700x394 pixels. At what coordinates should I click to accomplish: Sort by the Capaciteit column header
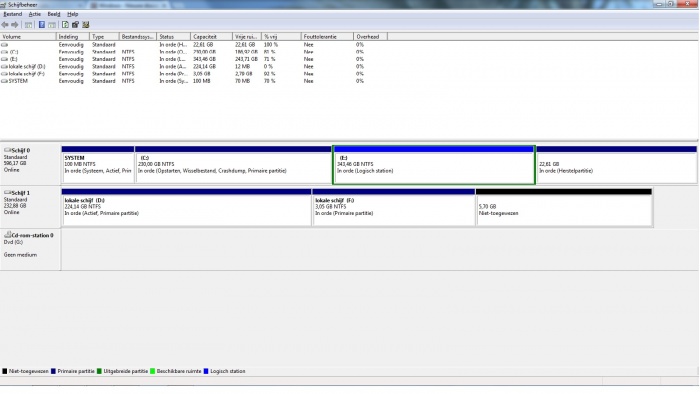coord(212,37)
